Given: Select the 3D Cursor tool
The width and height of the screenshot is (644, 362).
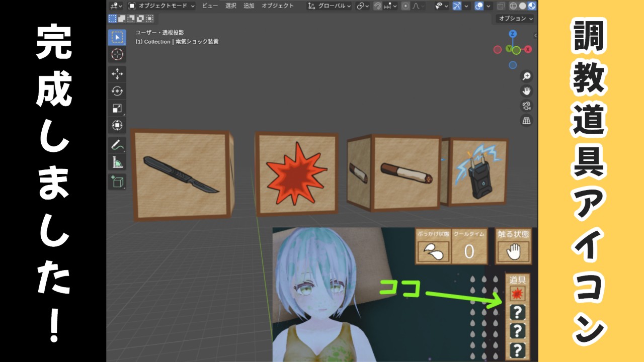Looking at the screenshot, I should (117, 54).
